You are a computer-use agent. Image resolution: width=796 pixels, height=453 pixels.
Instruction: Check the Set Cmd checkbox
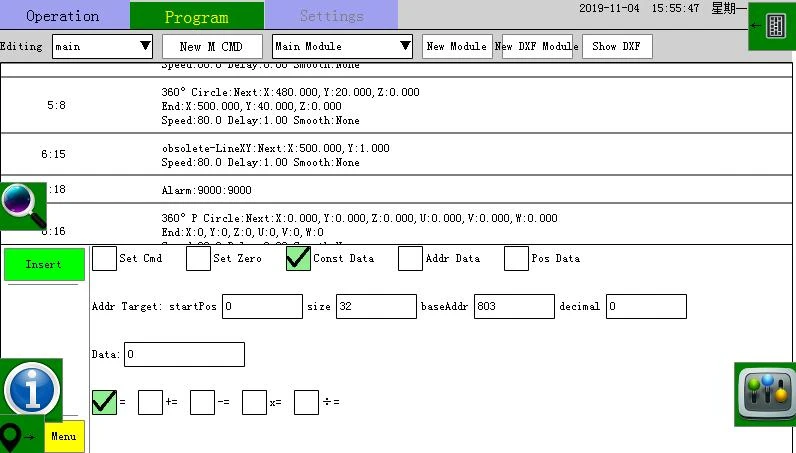click(105, 258)
